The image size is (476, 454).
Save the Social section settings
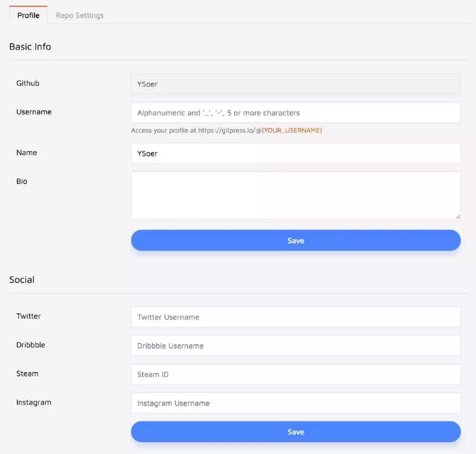coord(296,432)
